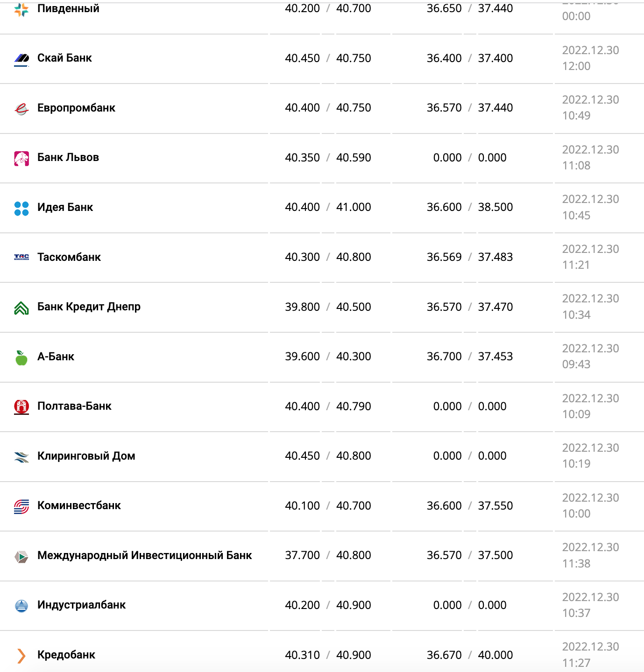
Task: Click the Коминвестбанк striped logo
Action: coord(21,506)
